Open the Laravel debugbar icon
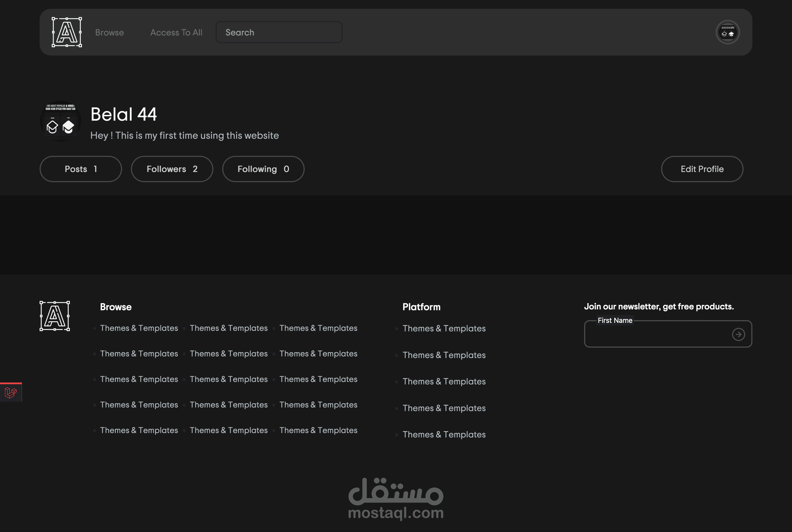The image size is (792, 532). [11, 393]
